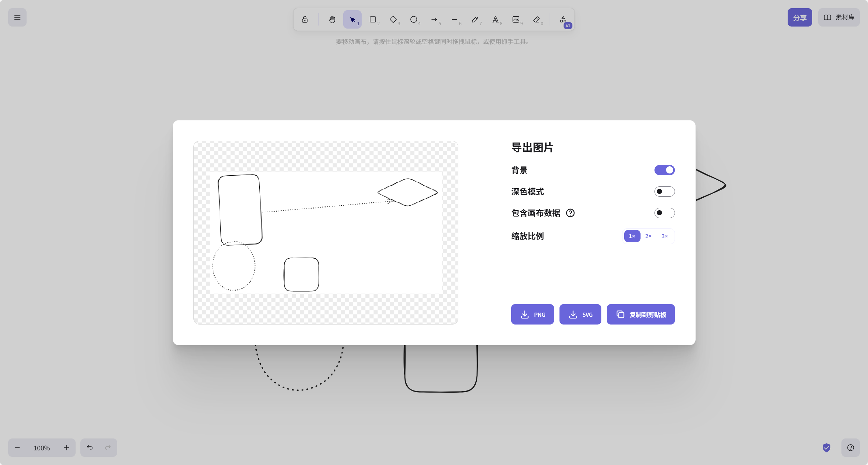Viewport: 868px width, 465px height.
Task: Toggle the canvas lock icon
Action: pyautogui.click(x=305, y=19)
